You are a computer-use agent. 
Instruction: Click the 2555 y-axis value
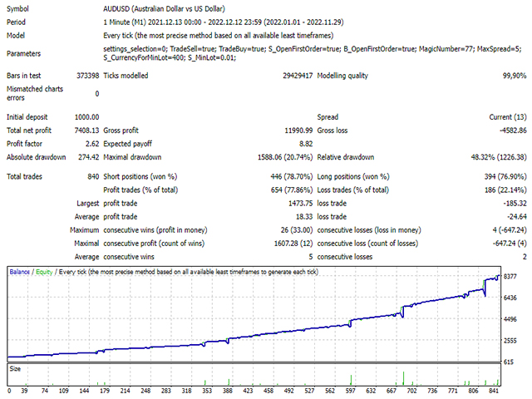click(x=510, y=341)
